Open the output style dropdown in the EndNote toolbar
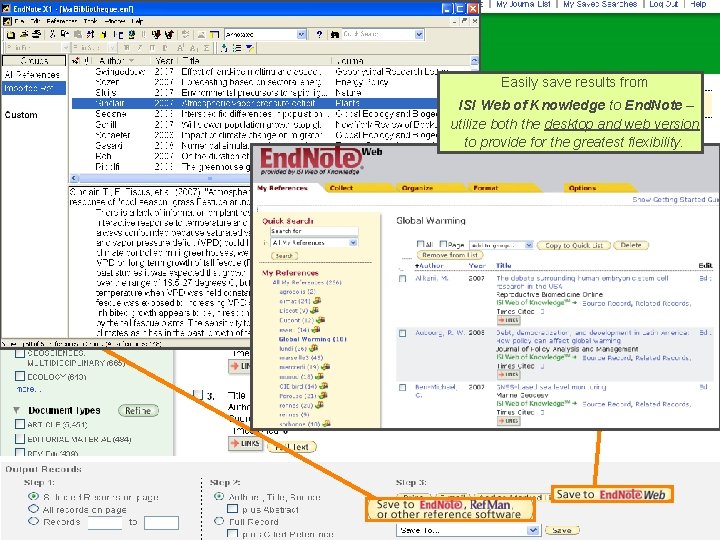The width and height of the screenshot is (720, 540). [x=301, y=34]
